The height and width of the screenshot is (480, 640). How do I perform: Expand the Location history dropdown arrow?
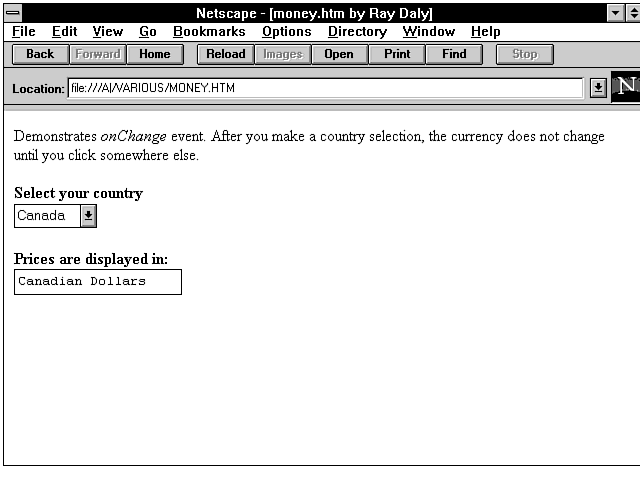pos(598,88)
